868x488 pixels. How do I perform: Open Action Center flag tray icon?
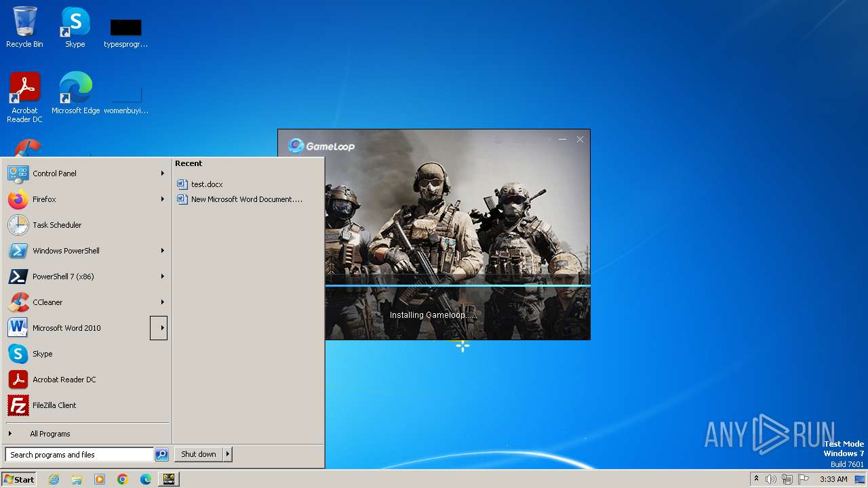point(804,479)
